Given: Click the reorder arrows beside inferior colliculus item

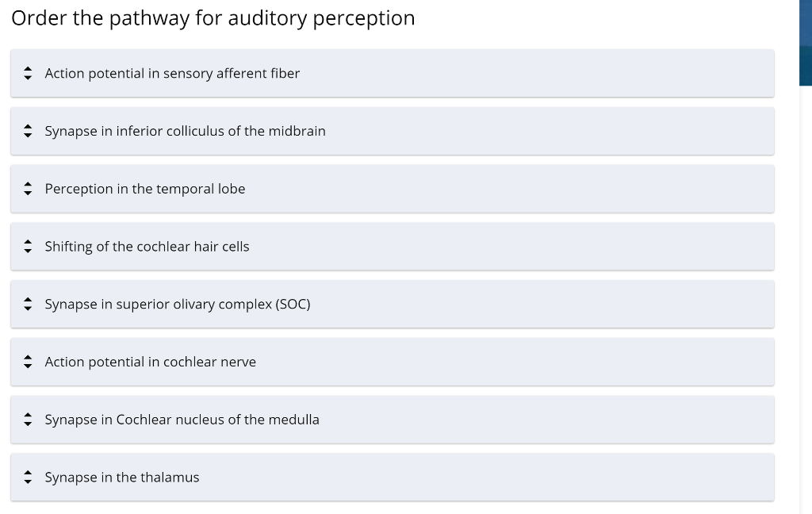Looking at the screenshot, I should tap(28, 131).
